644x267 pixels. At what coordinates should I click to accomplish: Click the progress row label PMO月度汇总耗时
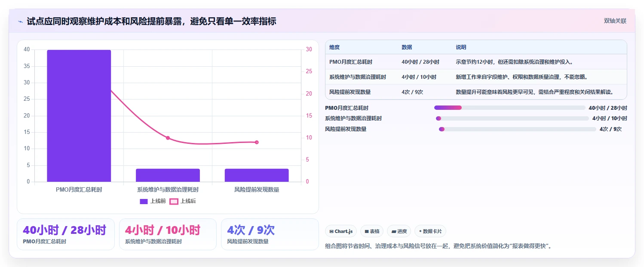(x=347, y=108)
